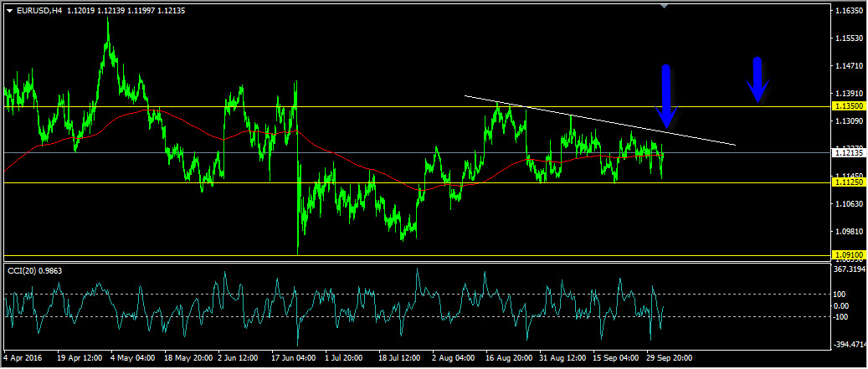Click the 4 Apr 2016 date label
This screenshot has height=369, width=868.
pos(24,358)
